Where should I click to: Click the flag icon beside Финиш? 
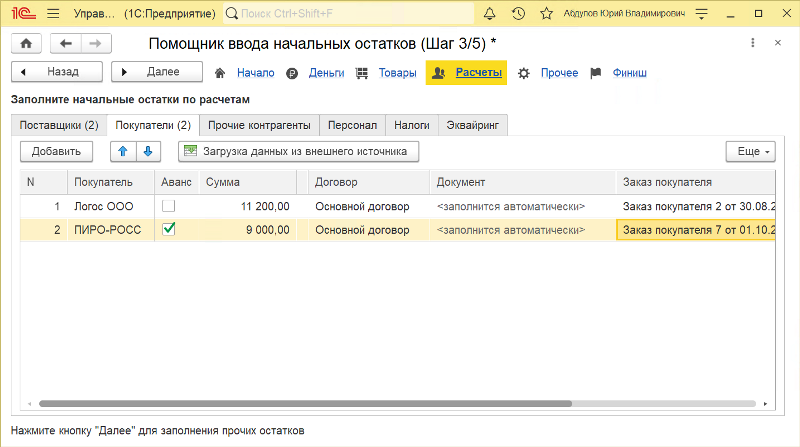595,73
